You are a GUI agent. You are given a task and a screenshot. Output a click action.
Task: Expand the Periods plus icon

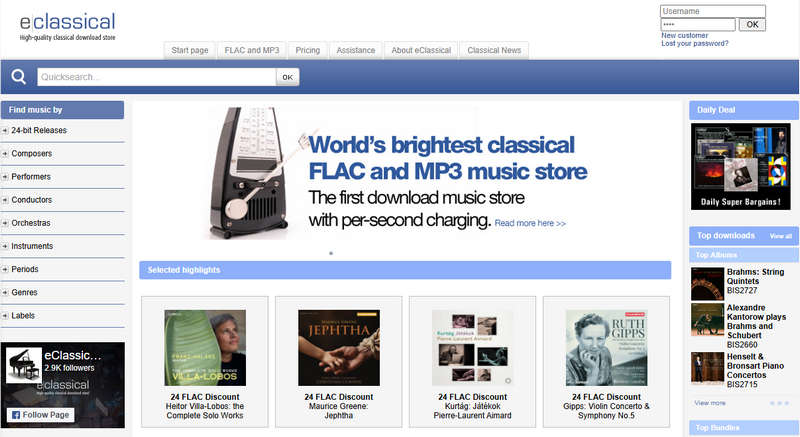(x=5, y=269)
